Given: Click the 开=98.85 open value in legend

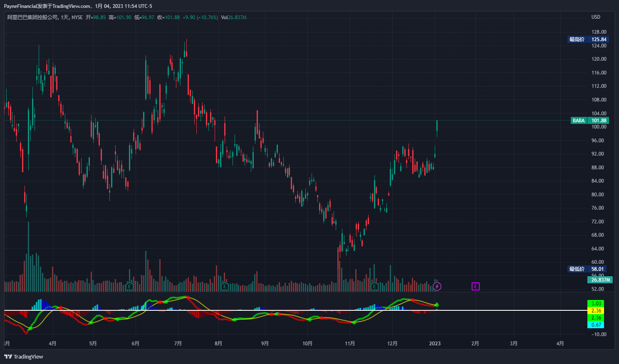Looking at the screenshot, I should [96, 17].
